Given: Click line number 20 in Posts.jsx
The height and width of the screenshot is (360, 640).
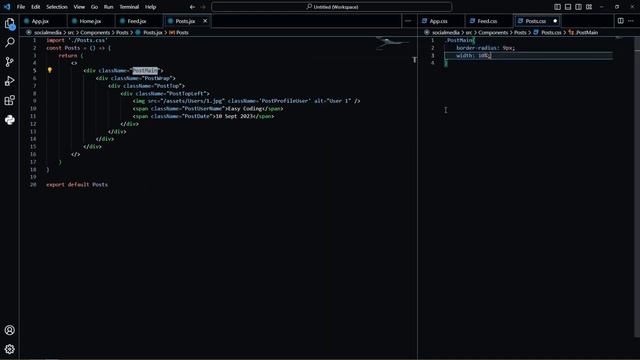Looking at the screenshot, I should [33, 184].
